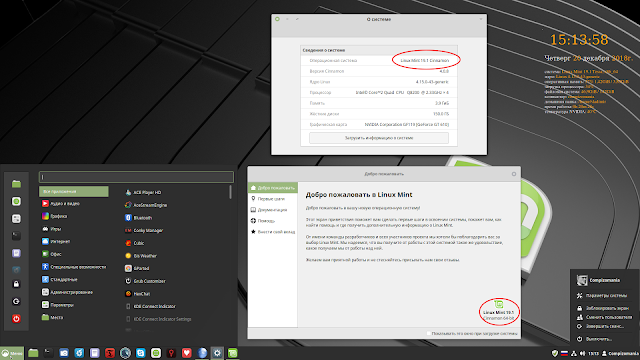
Task: Open the dark red pin app in taskbar
Action: click(171, 353)
